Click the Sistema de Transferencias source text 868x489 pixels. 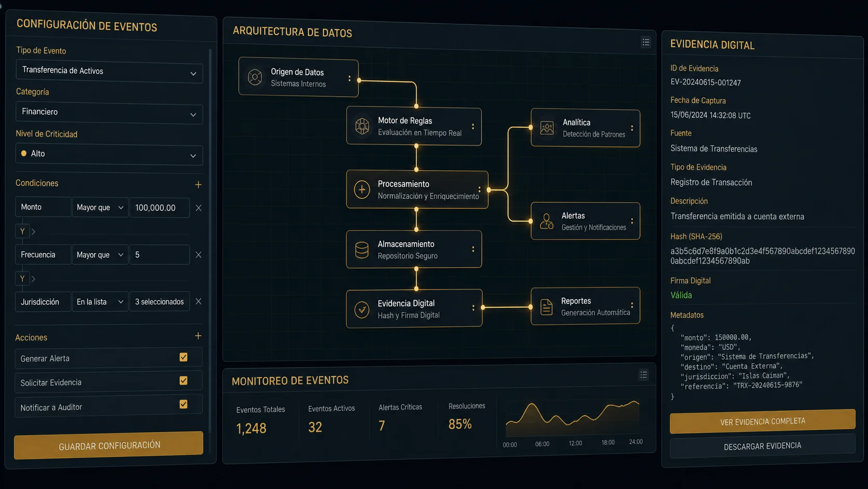pos(714,149)
